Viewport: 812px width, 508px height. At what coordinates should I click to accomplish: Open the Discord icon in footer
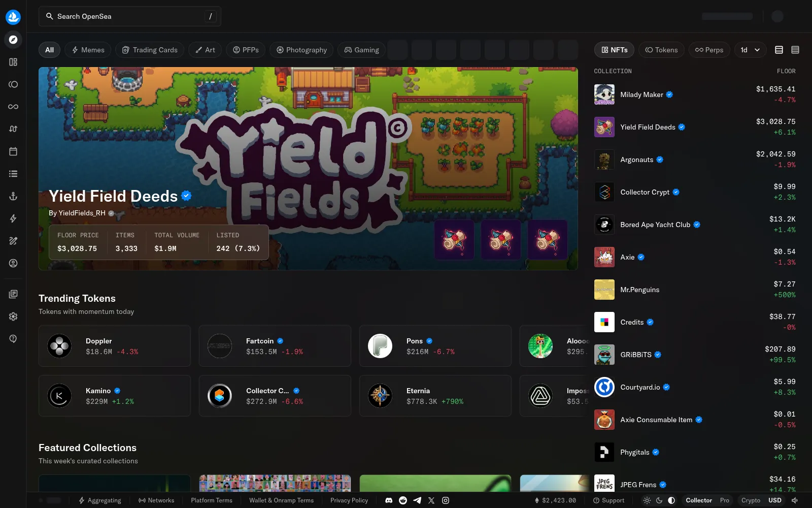(x=389, y=500)
